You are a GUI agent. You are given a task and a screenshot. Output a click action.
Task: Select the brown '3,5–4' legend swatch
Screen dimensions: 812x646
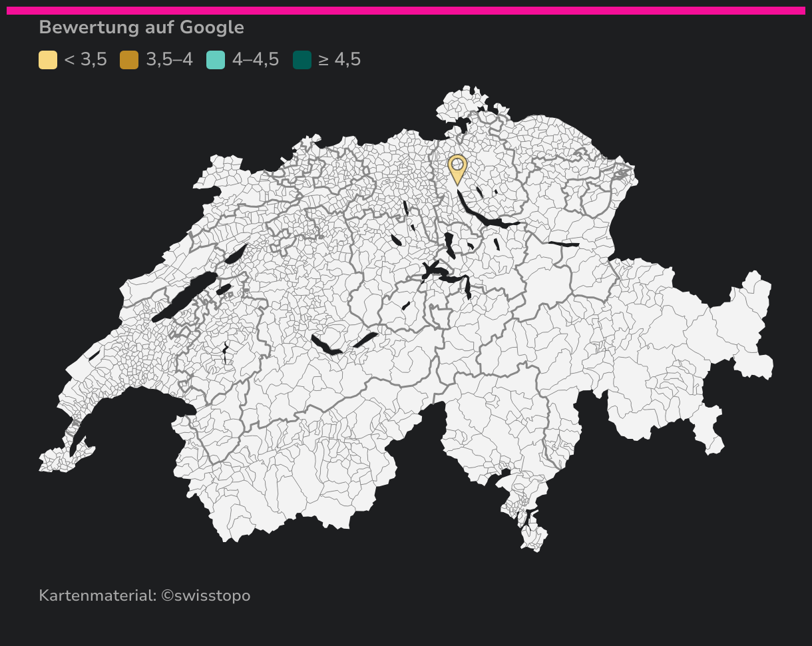pos(129,60)
